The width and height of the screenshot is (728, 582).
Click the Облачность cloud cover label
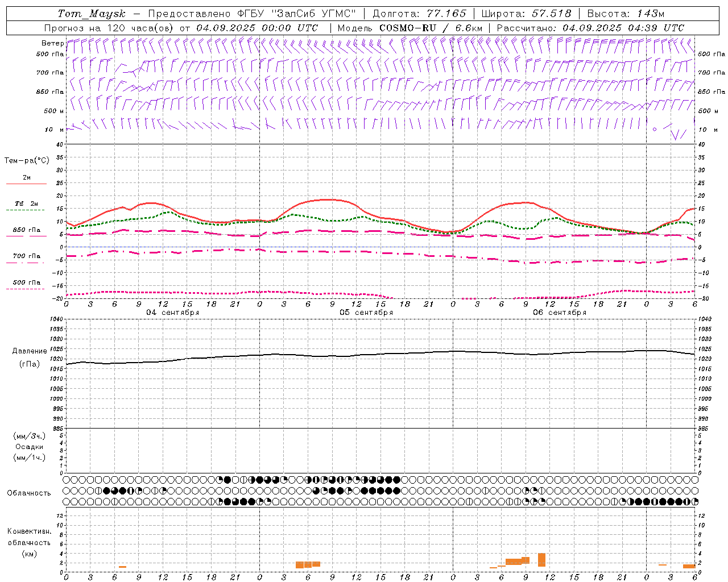point(29,493)
